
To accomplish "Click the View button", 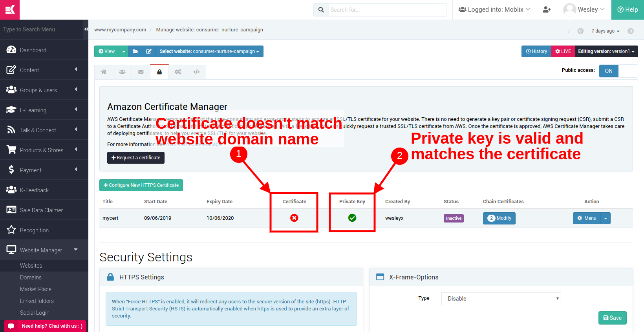I will pyautogui.click(x=106, y=51).
